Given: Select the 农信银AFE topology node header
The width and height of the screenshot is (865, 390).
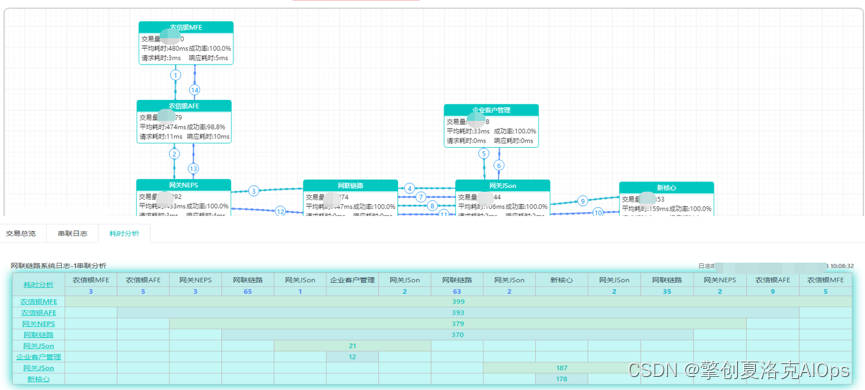Looking at the screenshot, I should (x=184, y=105).
